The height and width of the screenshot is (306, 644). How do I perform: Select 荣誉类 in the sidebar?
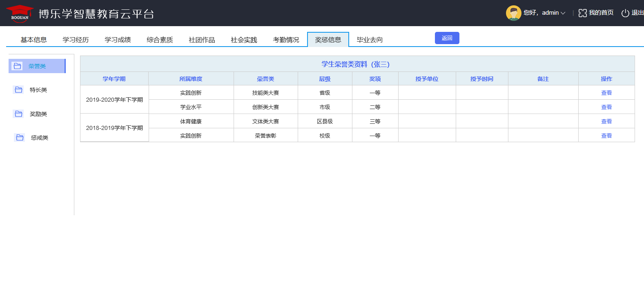coord(37,66)
